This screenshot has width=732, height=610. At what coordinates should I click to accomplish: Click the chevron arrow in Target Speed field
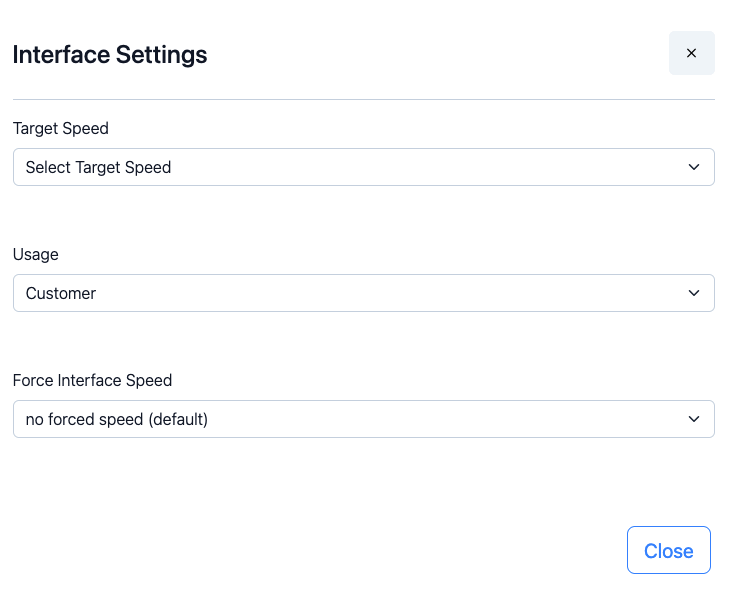[x=694, y=167]
